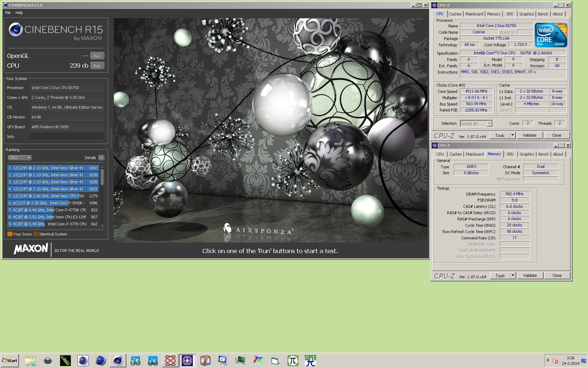Open the colorful triangle app icon

pyautogui.click(x=258, y=361)
